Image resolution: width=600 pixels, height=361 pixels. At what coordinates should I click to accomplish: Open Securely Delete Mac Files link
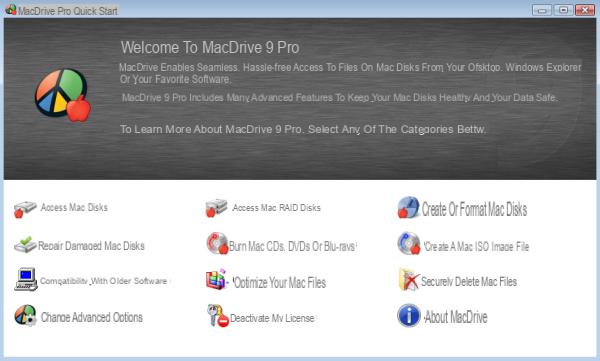[x=469, y=282]
